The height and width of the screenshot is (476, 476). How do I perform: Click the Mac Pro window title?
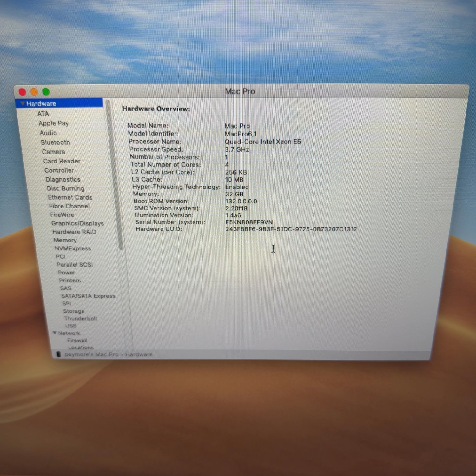(x=240, y=91)
